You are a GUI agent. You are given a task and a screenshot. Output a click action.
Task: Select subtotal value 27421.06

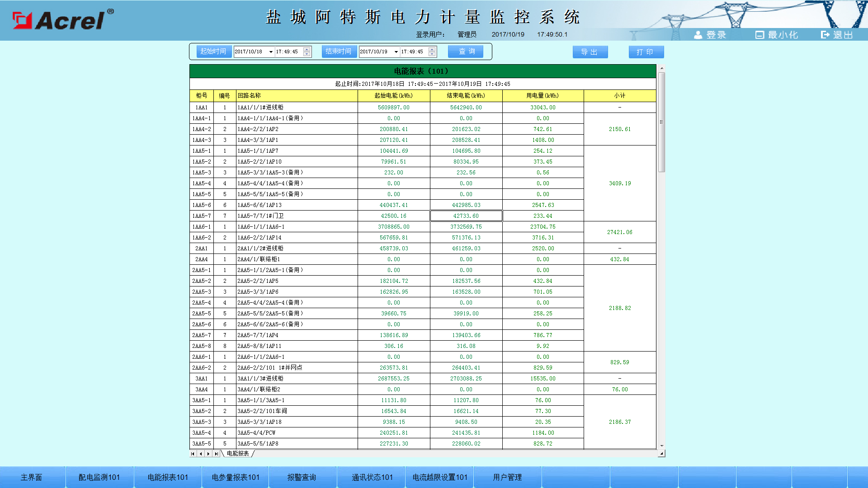(620, 232)
